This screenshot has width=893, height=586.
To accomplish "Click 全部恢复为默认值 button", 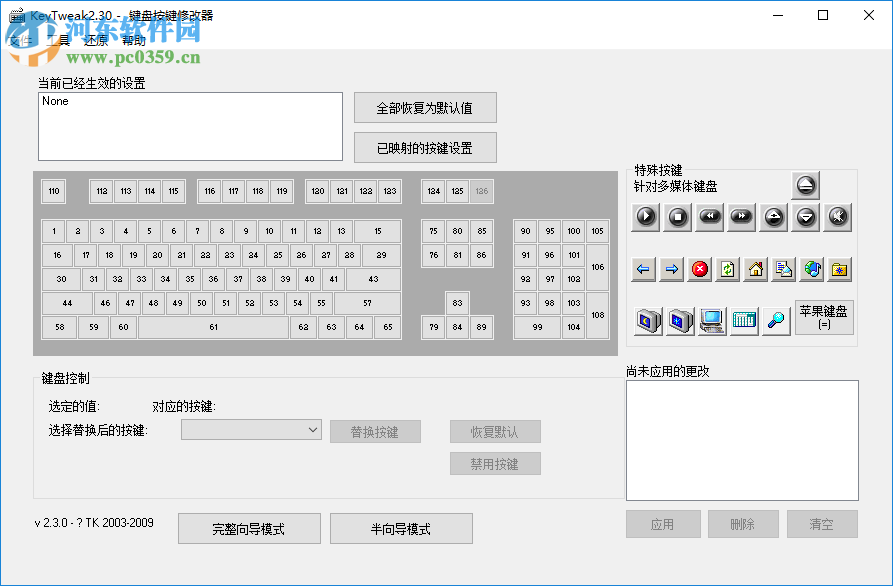I will [x=424, y=107].
